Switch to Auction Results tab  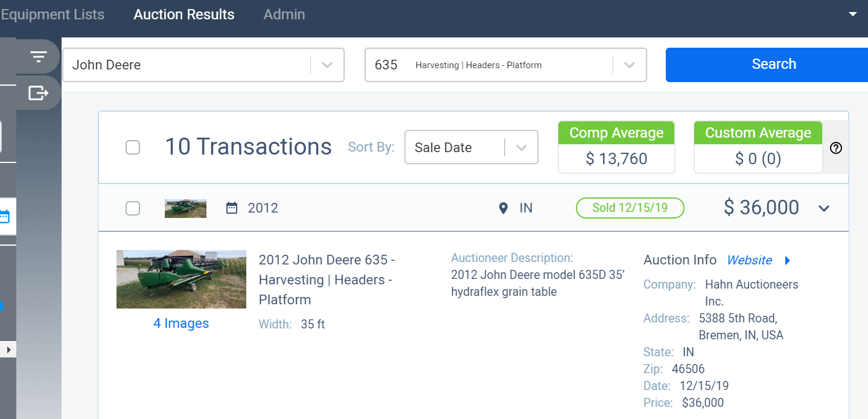pos(184,14)
